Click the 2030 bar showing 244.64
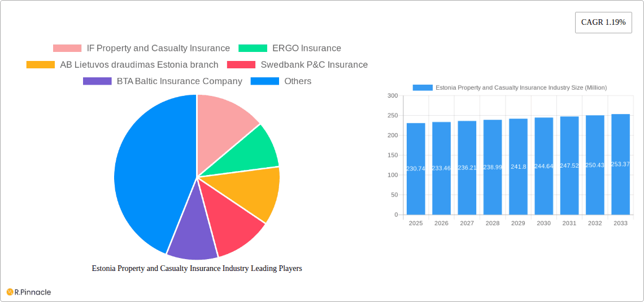 pos(544,166)
